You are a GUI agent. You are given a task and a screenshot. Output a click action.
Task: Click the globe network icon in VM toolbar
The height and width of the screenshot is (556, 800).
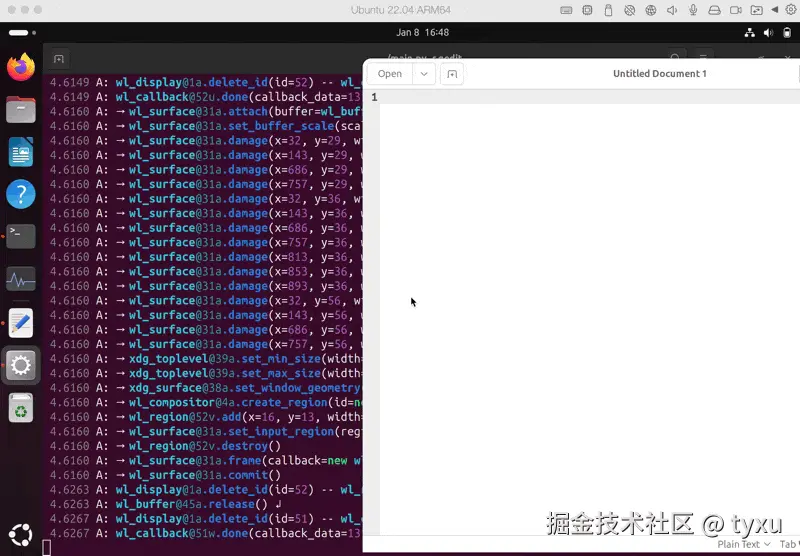[651, 10]
